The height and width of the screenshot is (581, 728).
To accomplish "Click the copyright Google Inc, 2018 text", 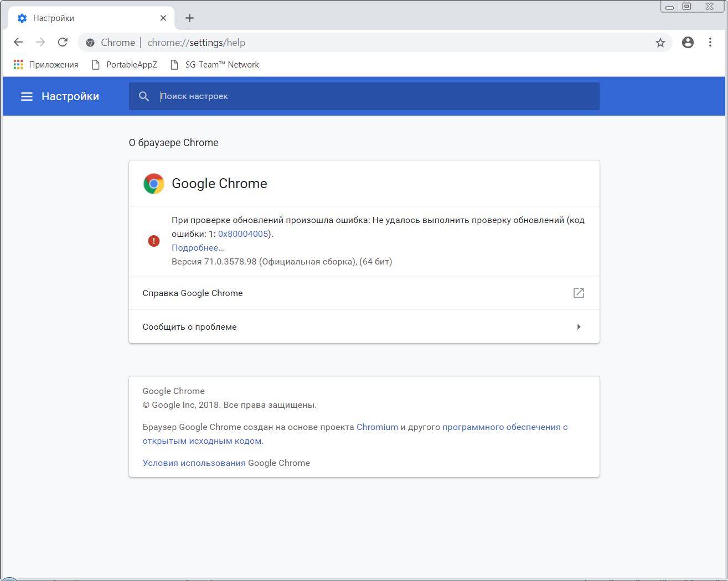I will pyautogui.click(x=230, y=405).
